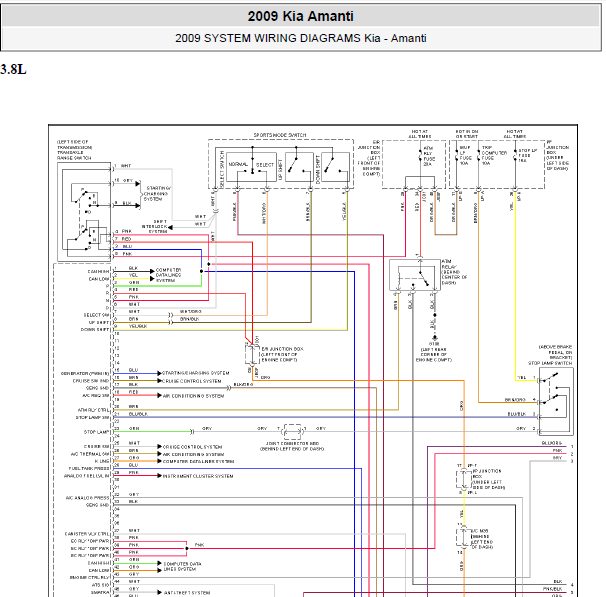Click the 'DOWN SHIFT' pin label at pin 9
The height and width of the screenshot is (597, 606).
click(95, 330)
